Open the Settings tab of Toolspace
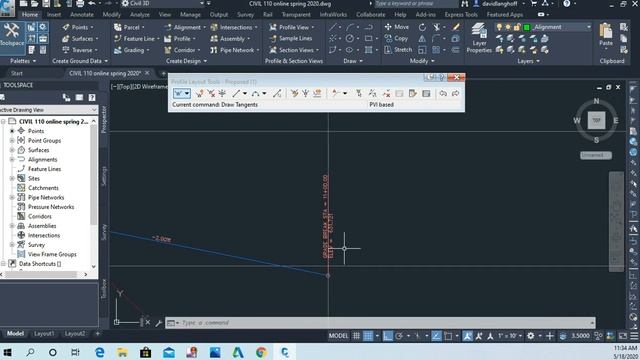 pos(104,177)
